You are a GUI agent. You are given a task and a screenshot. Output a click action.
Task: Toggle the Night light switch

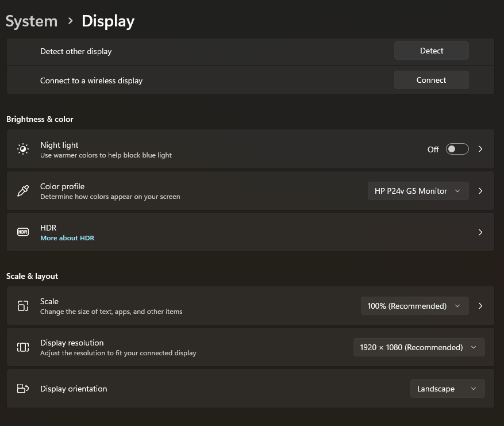click(457, 149)
